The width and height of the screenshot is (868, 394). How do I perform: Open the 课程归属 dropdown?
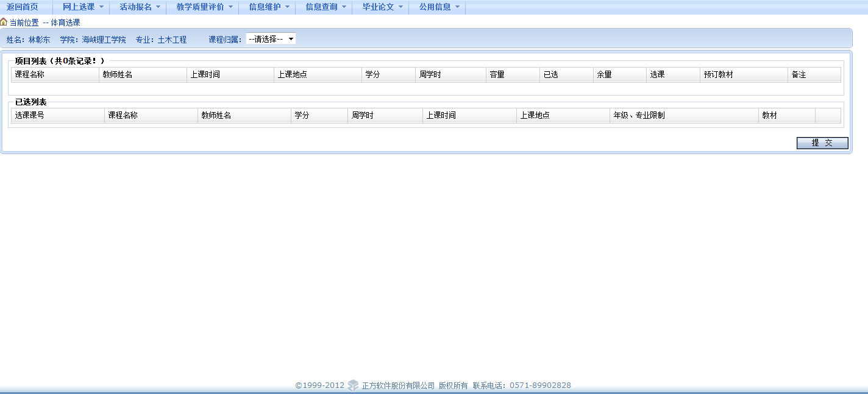pyautogui.click(x=271, y=39)
